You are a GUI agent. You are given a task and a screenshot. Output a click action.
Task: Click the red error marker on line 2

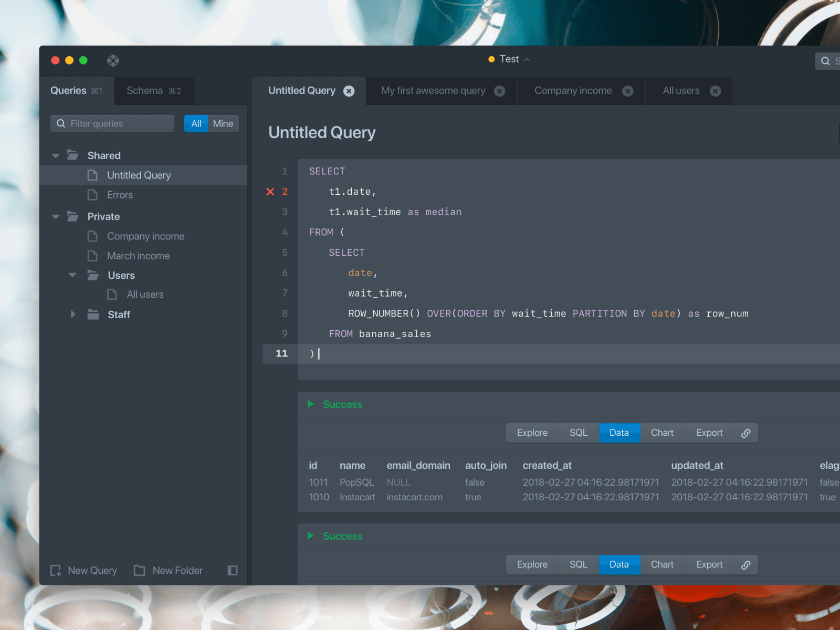(270, 192)
